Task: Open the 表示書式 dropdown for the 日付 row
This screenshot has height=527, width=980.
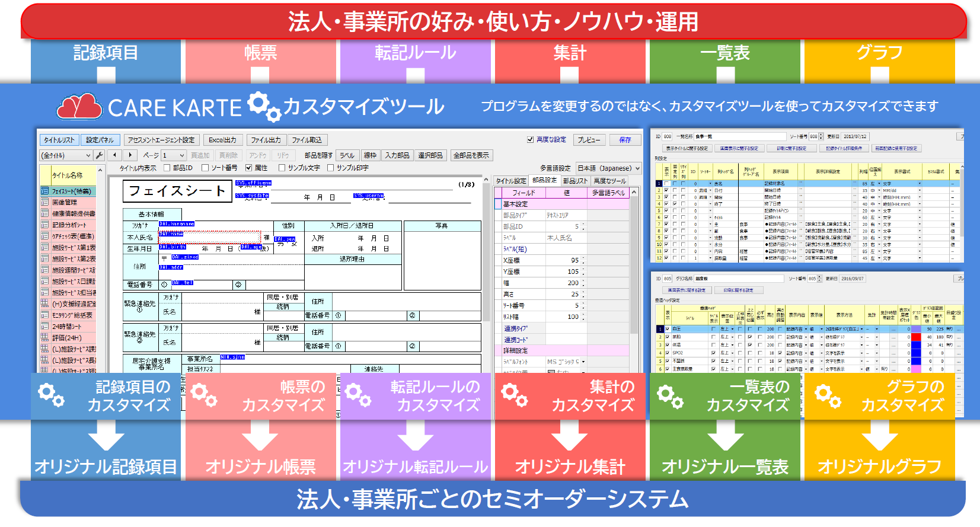Action: coord(920,190)
